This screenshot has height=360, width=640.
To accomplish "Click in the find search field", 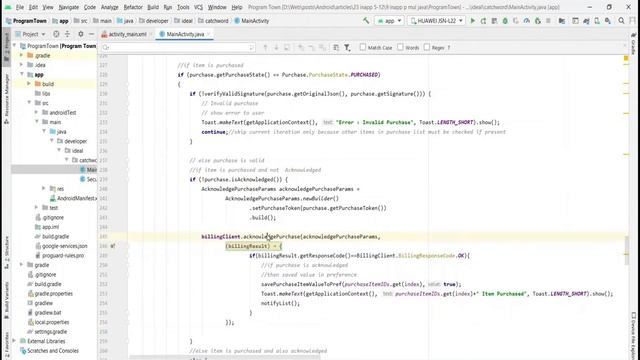I will tap(178, 48).
